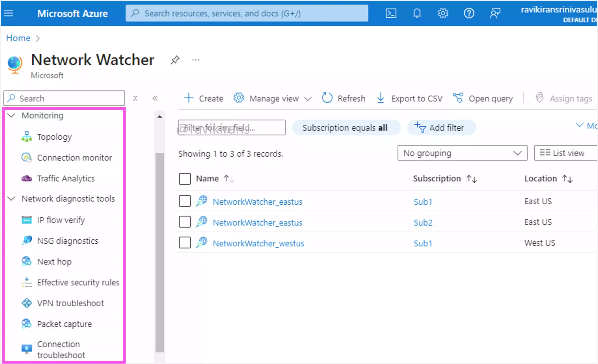Open Packet capture

(64, 324)
